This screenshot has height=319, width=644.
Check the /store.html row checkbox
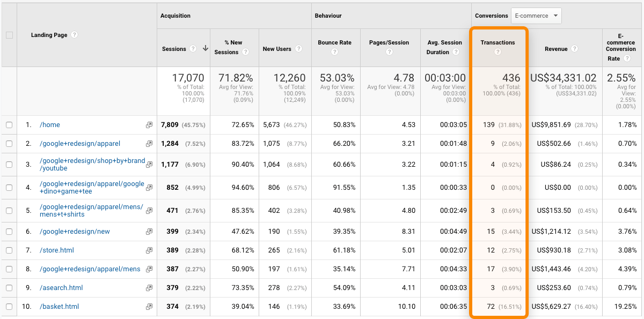(x=9, y=250)
